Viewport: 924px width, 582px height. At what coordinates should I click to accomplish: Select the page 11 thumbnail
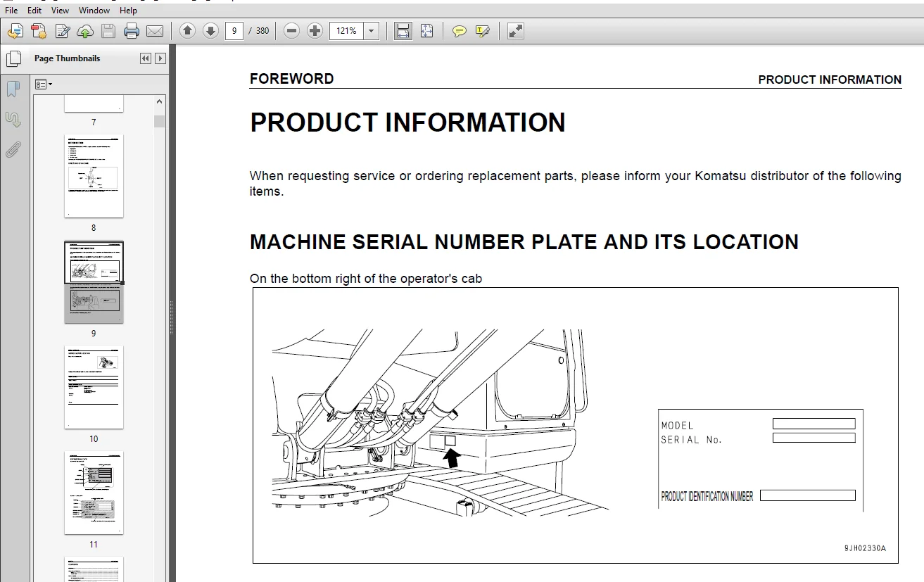click(94, 493)
